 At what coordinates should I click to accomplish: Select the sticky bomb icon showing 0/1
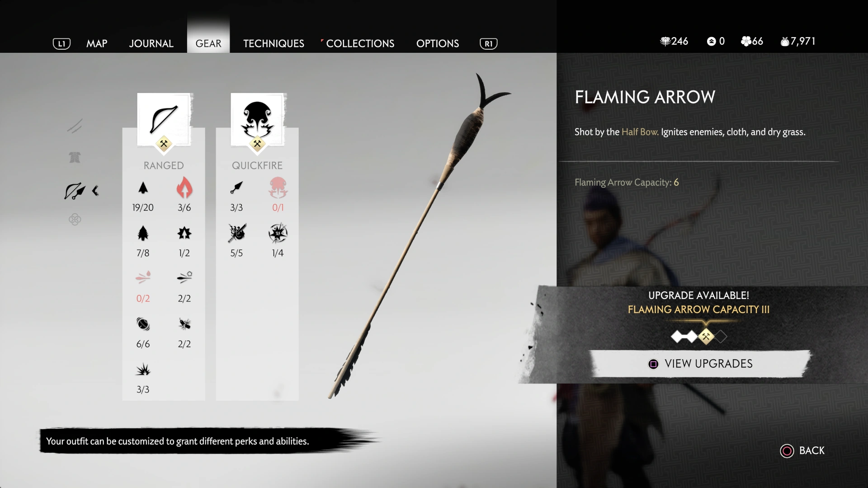pos(278,188)
